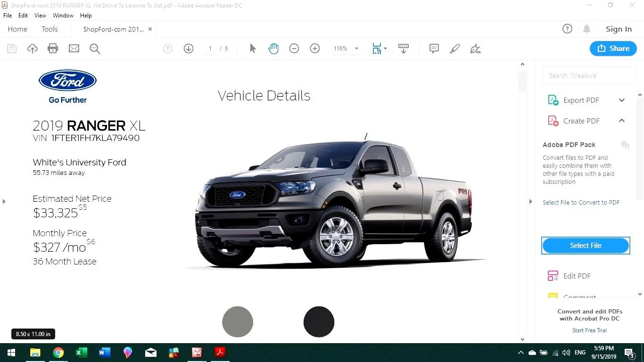This screenshot has height=362, width=644.
Task: Click the Edit PDF tool icon
Action: (x=553, y=276)
